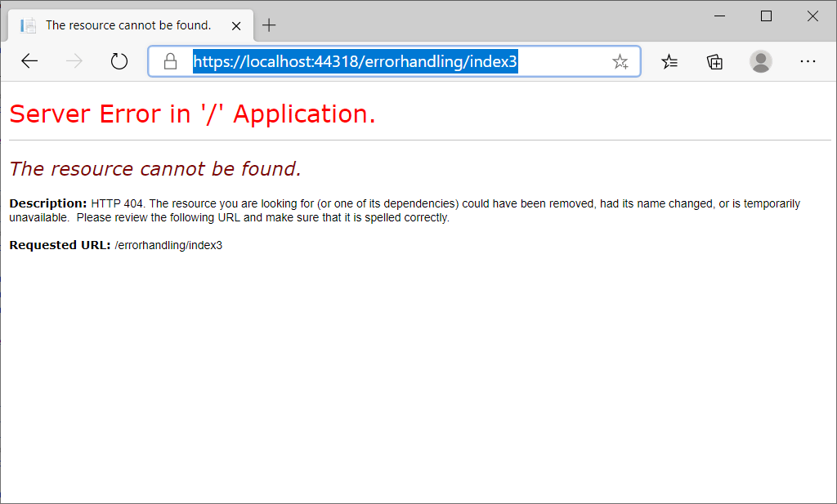Click the italic resource error subtitle
The height and width of the screenshot is (504, 837).
point(154,168)
